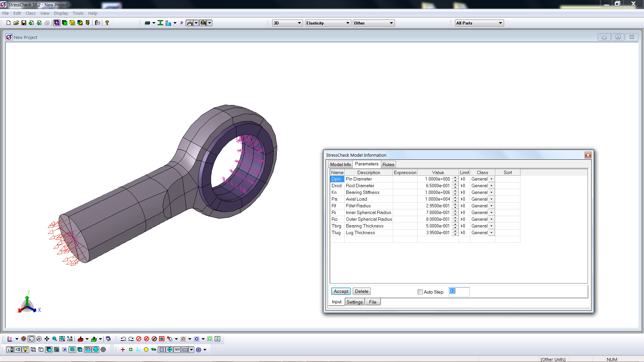The height and width of the screenshot is (362, 644).
Task: Click the TEXT annotation icon
Action: coord(177,349)
